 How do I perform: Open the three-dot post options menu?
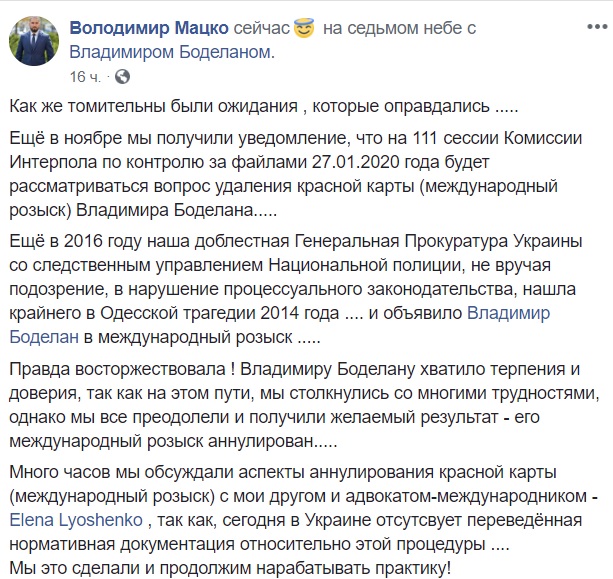[597, 27]
